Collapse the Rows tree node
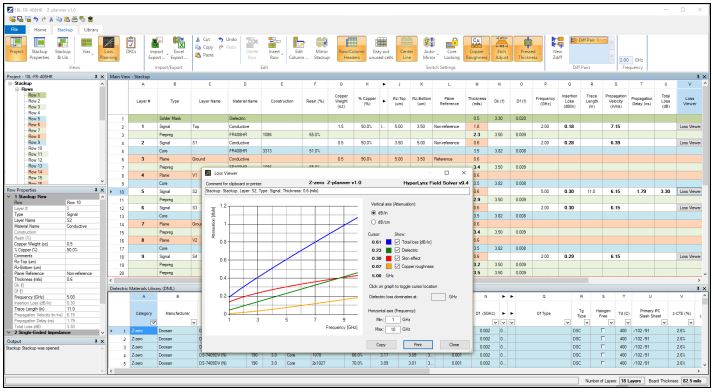 point(17,89)
